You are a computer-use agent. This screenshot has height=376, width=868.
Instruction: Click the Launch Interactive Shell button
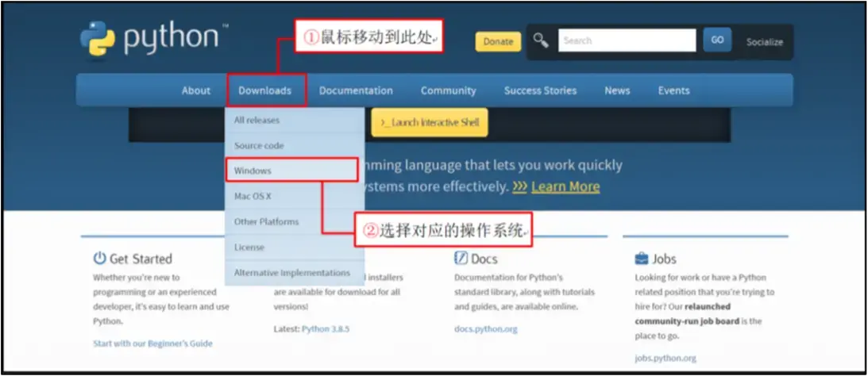(x=430, y=122)
